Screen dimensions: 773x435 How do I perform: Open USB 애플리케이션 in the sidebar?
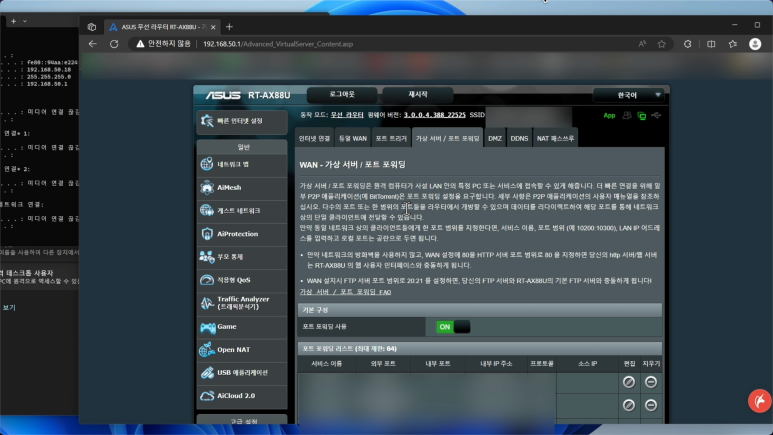242,373
